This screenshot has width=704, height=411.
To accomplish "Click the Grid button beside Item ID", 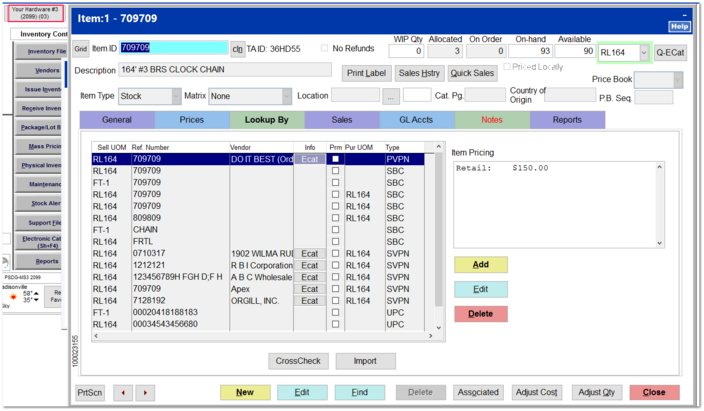I will click(81, 49).
